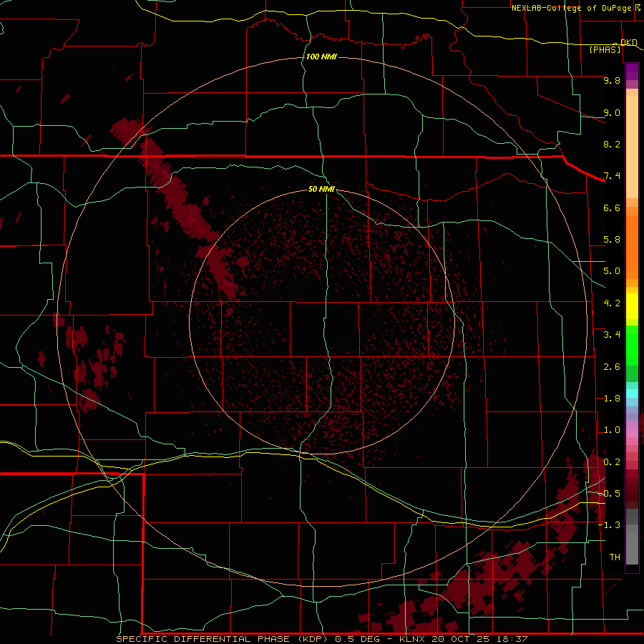Click the 0.2 value on color scale
The width and height of the screenshot is (644, 644).
click(x=612, y=462)
